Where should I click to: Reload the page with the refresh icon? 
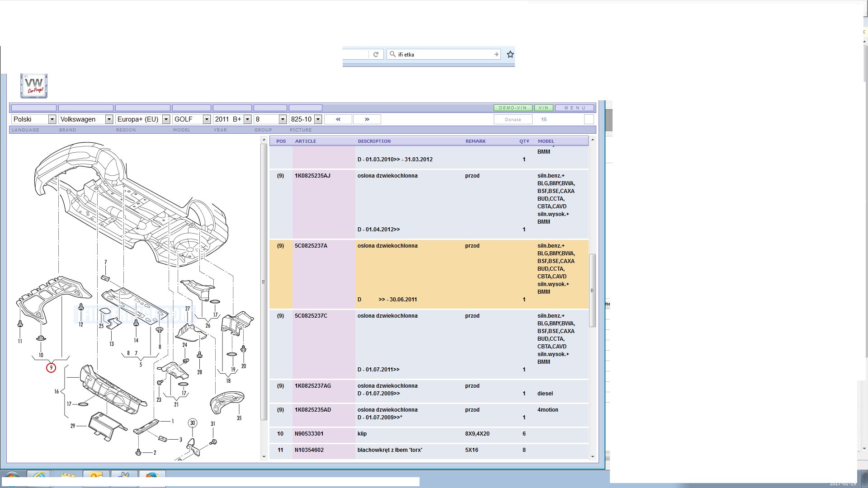pos(376,54)
